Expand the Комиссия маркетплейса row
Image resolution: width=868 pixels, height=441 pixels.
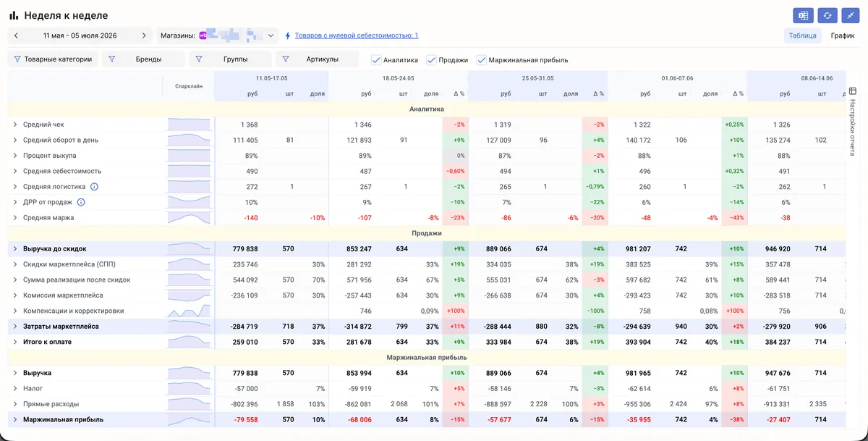(14, 295)
